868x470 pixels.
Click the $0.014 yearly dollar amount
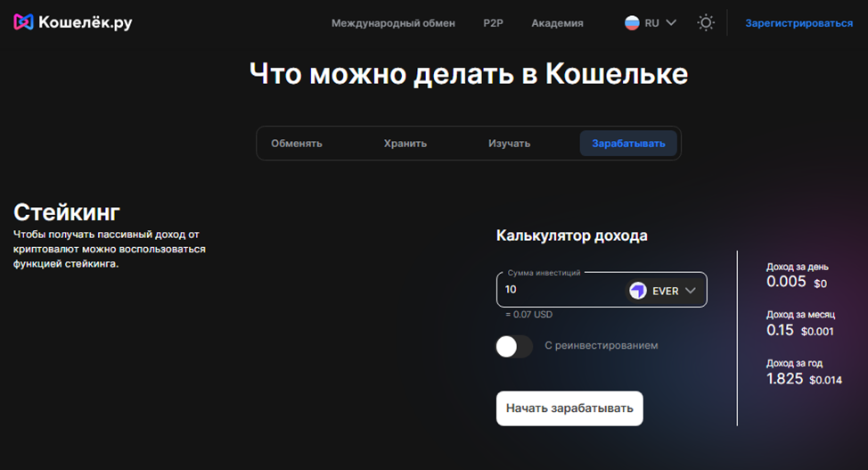(825, 380)
